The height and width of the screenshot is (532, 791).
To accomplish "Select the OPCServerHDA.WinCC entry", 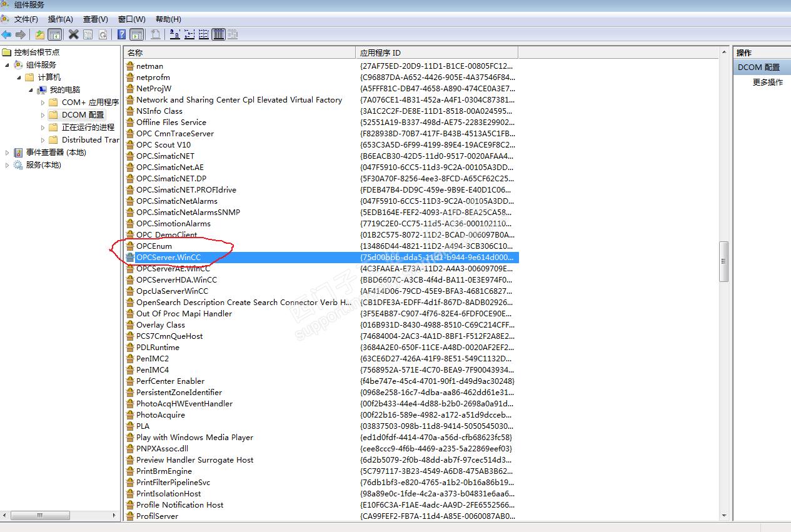I will point(177,280).
